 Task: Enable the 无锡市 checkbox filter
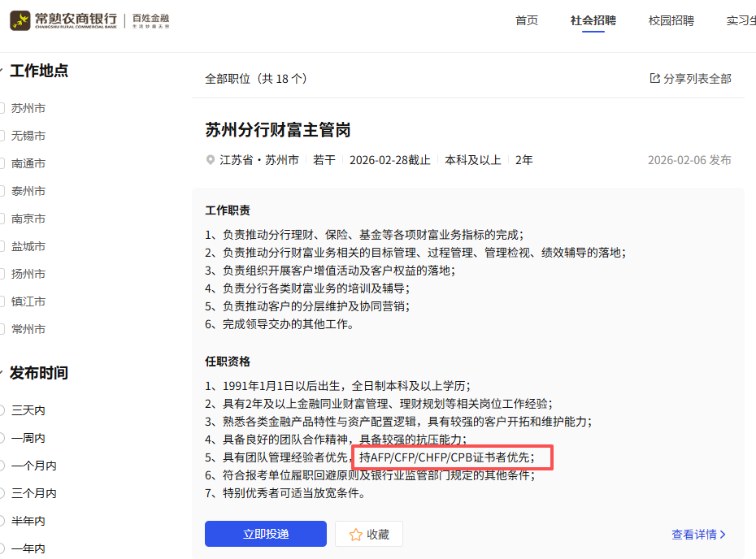click(2, 136)
